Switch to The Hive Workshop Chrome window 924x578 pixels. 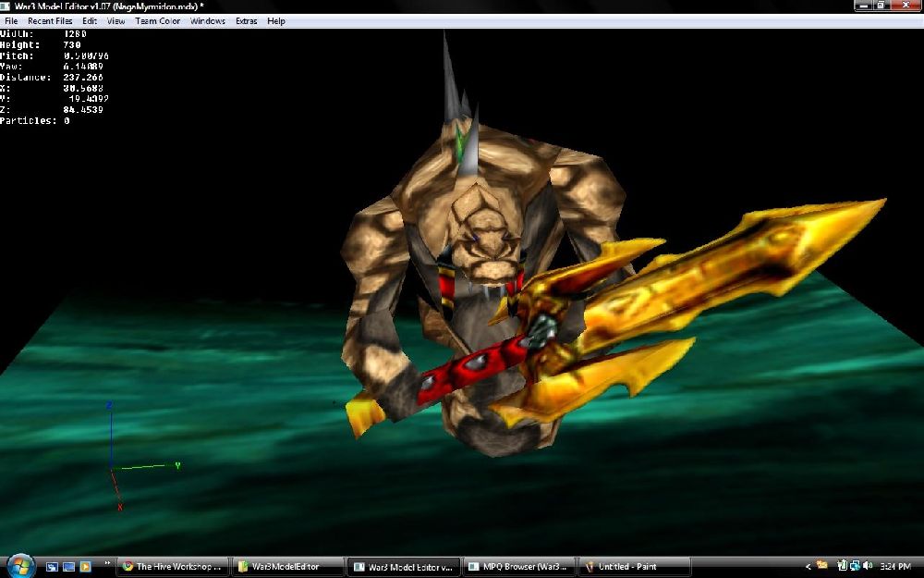click(x=173, y=567)
